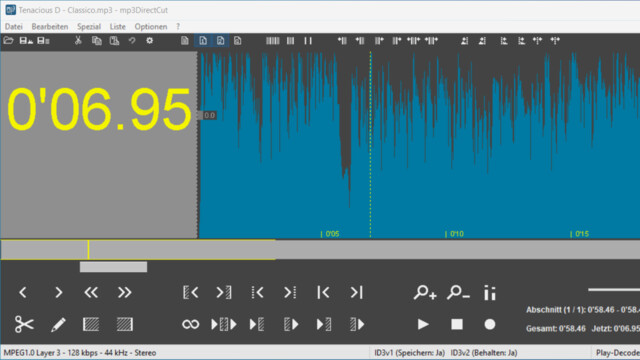Select the pencil edit tool
This screenshot has height=360, width=640.
(x=58, y=325)
